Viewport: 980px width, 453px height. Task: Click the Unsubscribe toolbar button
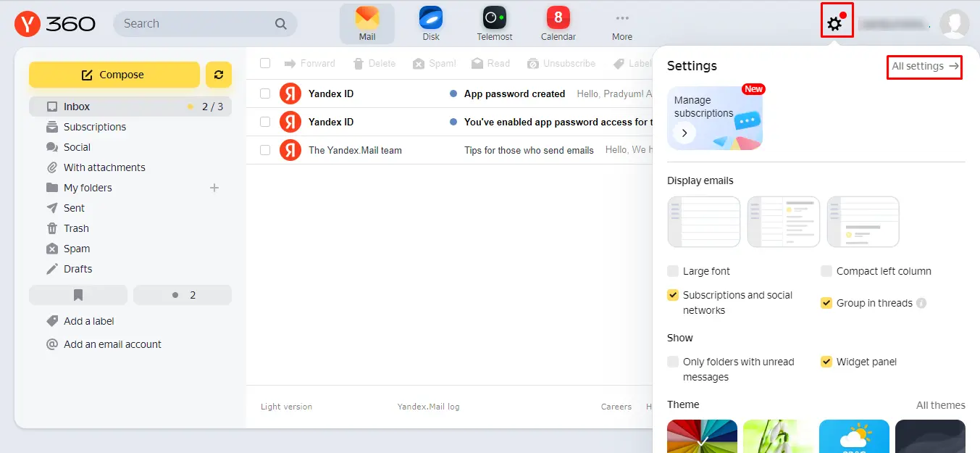pos(561,64)
